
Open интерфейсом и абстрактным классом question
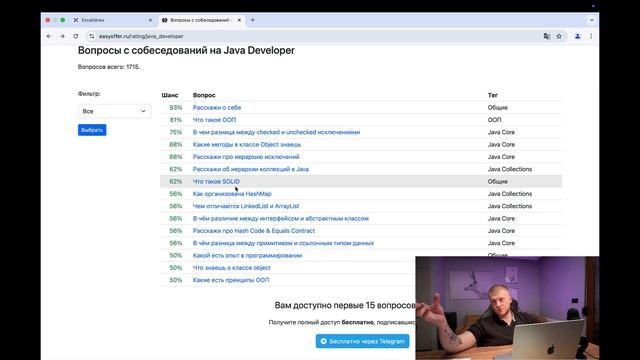coord(280,218)
